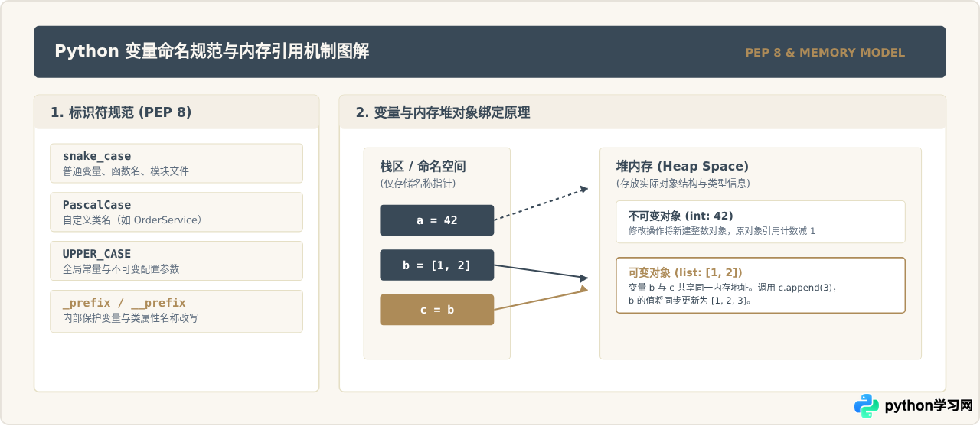The image size is (980, 426).
Task: Click the "a = 42" variable block
Action: [437, 220]
